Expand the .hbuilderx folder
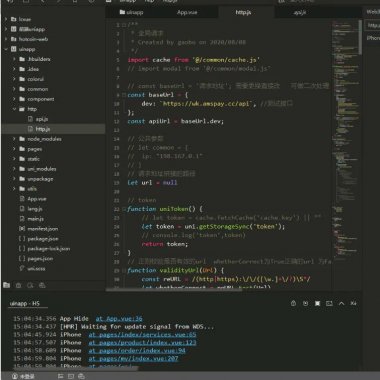This screenshot has height=380, width=380. coord(14,59)
